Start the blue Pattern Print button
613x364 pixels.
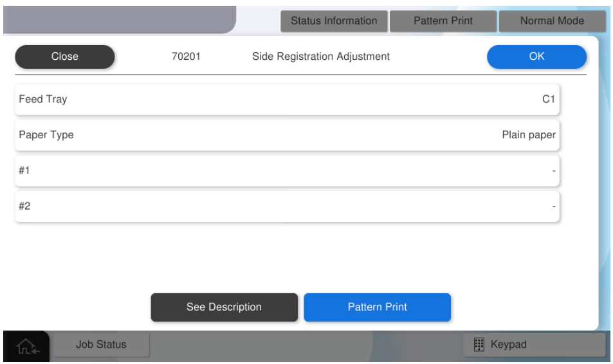click(x=377, y=307)
